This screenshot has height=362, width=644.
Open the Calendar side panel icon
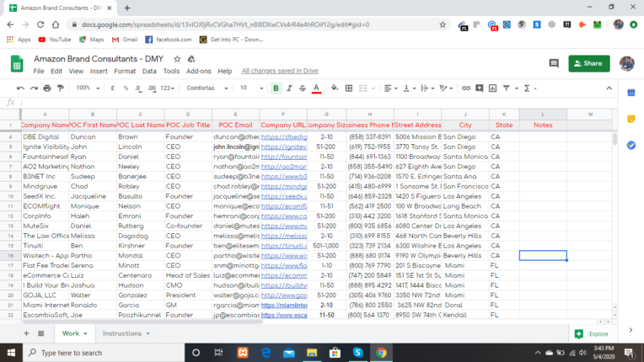coord(631,93)
